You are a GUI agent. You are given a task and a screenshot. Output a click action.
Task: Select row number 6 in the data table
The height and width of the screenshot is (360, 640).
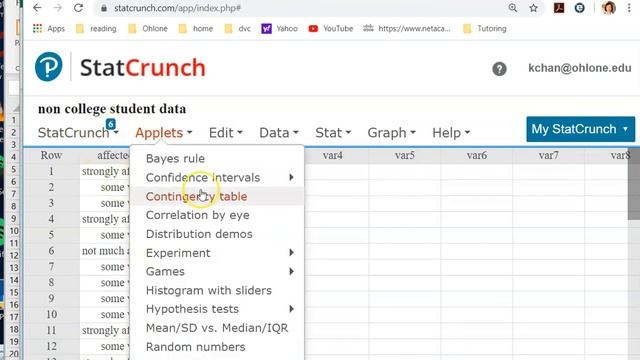click(x=51, y=251)
